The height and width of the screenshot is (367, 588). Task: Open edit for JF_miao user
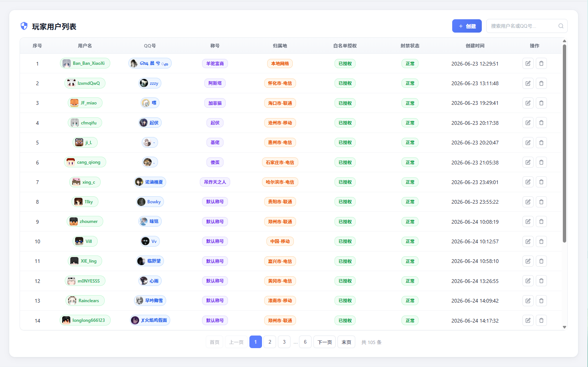click(528, 103)
